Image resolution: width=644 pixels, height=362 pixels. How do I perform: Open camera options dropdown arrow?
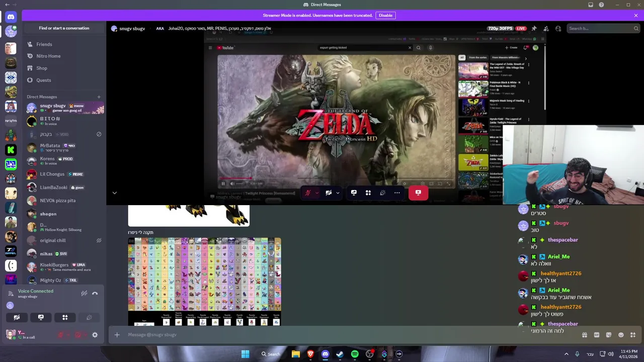pos(338,193)
